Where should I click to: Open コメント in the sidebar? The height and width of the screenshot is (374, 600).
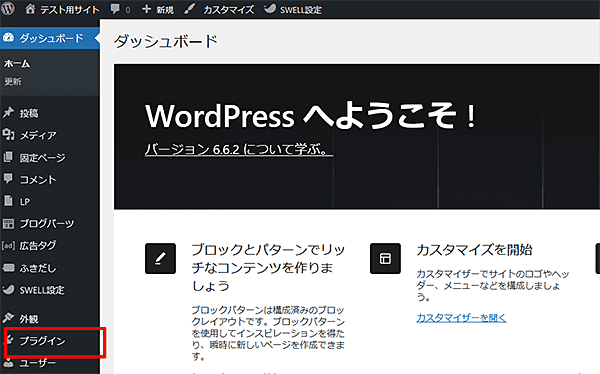[38, 180]
